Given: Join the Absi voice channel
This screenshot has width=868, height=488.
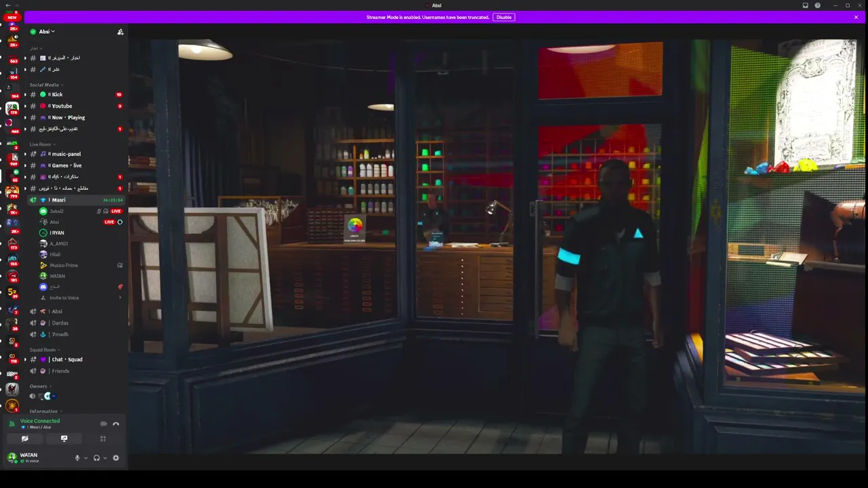Looking at the screenshot, I should pyautogui.click(x=75, y=312).
